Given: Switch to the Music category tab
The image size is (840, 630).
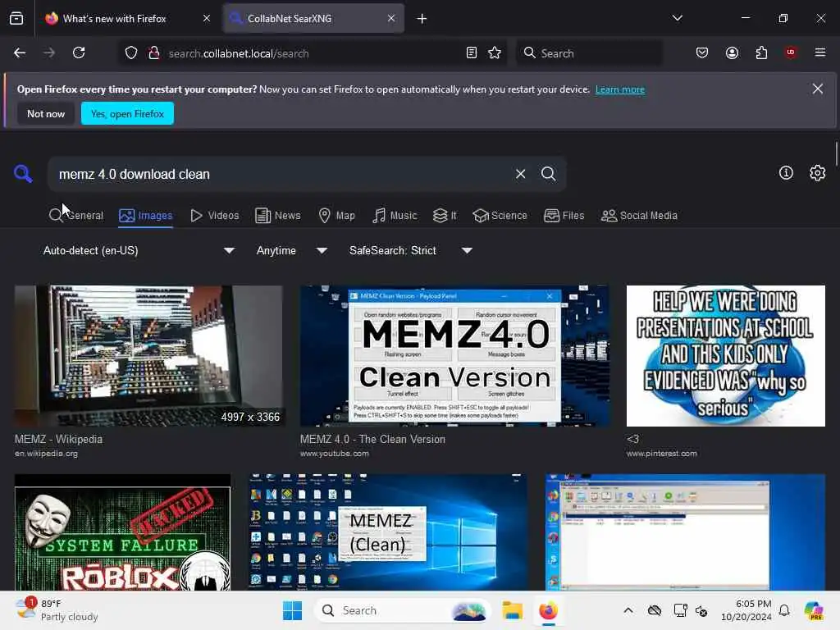Looking at the screenshot, I should [x=395, y=216].
